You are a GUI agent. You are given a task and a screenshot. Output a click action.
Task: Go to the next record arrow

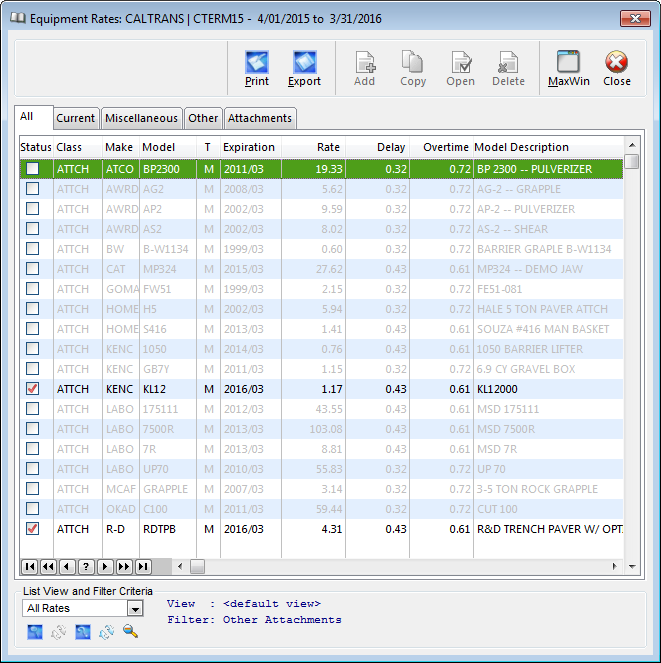click(x=105, y=567)
